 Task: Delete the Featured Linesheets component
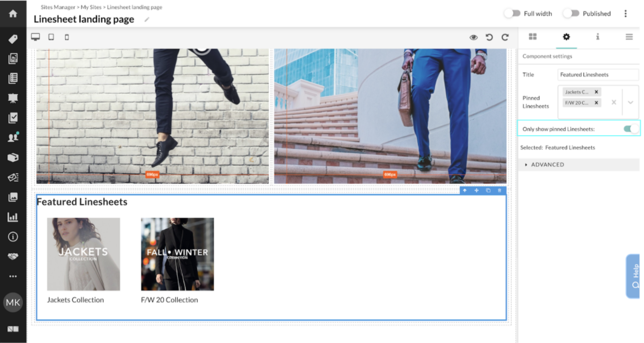pos(500,190)
